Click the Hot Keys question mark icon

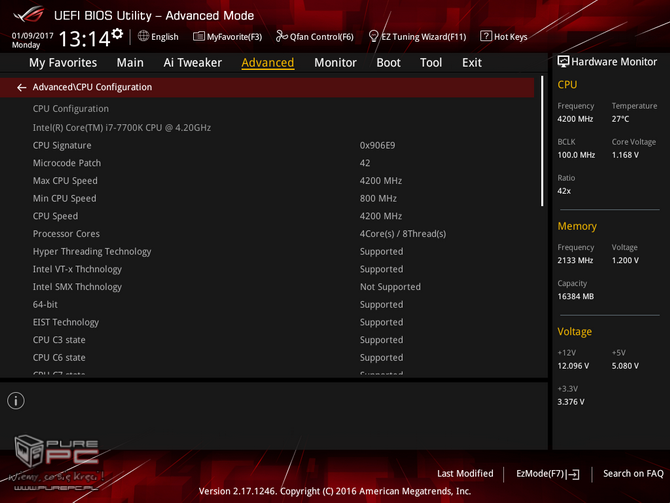coord(485,36)
